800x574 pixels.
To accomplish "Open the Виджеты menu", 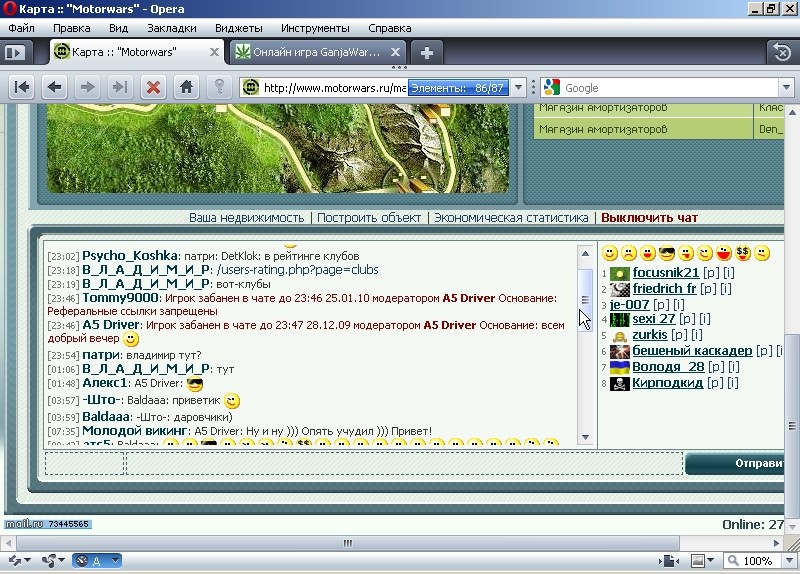I will tap(239, 28).
